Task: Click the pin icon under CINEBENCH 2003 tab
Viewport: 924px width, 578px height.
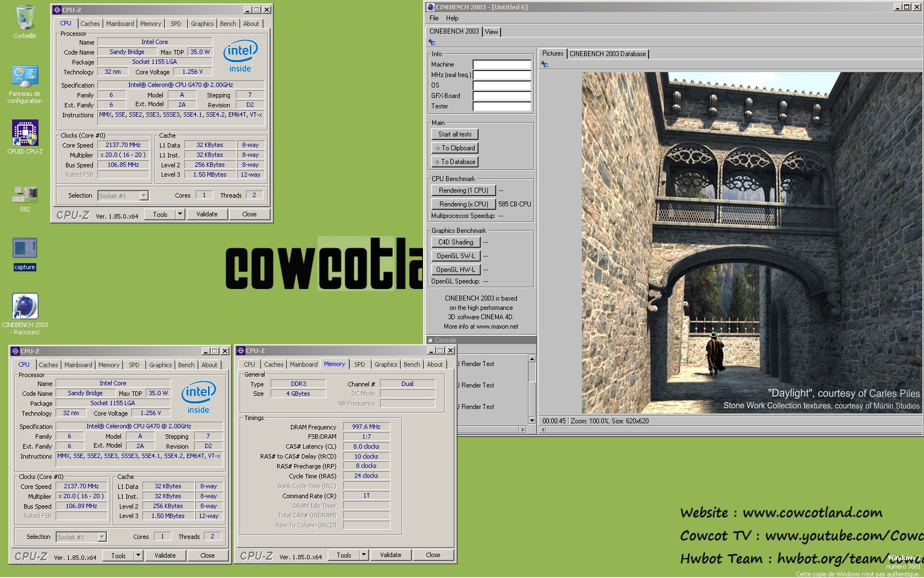Action: 432,42
